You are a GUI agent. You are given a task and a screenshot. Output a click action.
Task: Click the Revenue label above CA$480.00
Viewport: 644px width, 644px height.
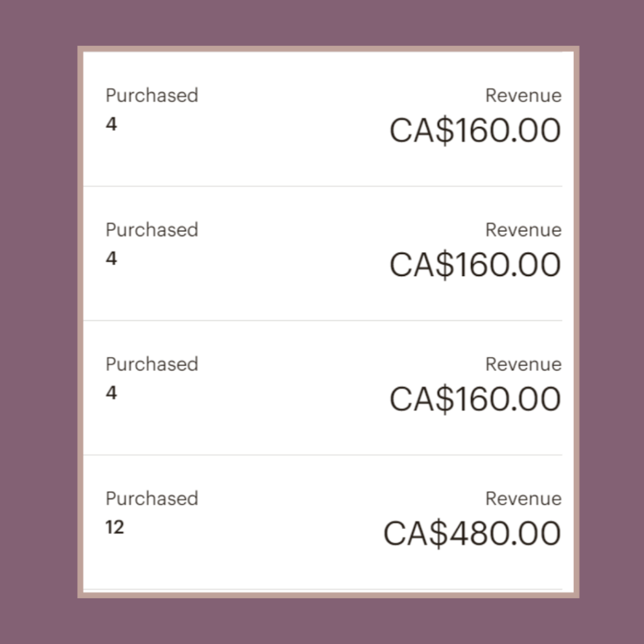[x=523, y=499]
